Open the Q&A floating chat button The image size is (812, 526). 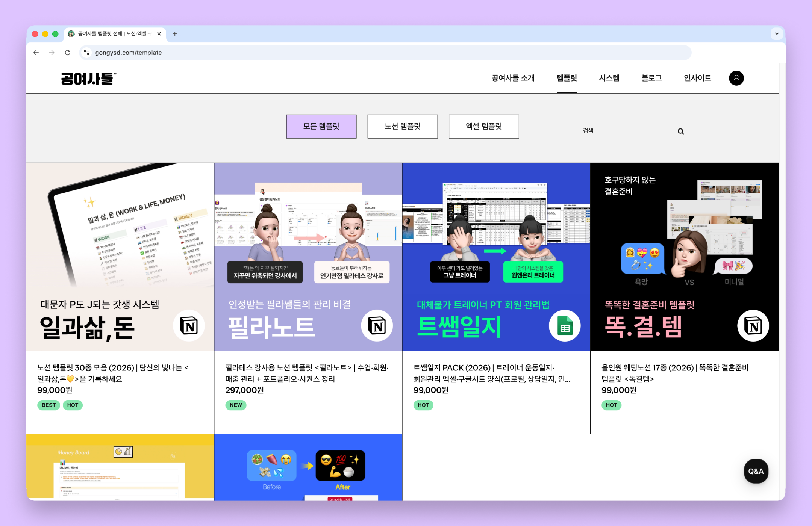pyautogui.click(x=756, y=471)
